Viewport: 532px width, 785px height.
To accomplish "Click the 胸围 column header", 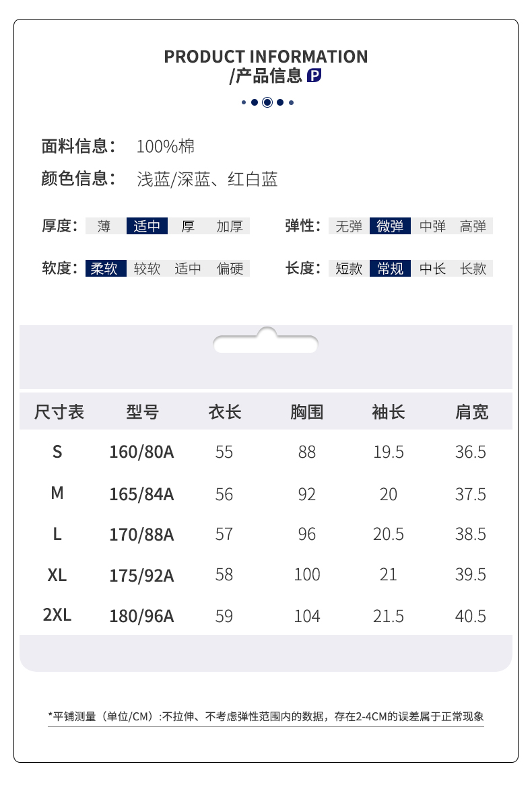I will [307, 411].
